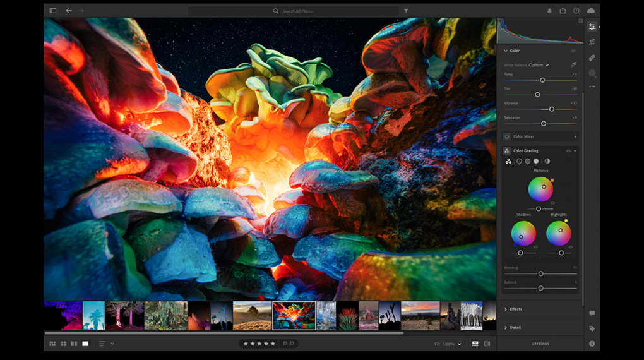644x360 pixels.
Task: Select the Healing Brush tool
Action: click(x=592, y=57)
